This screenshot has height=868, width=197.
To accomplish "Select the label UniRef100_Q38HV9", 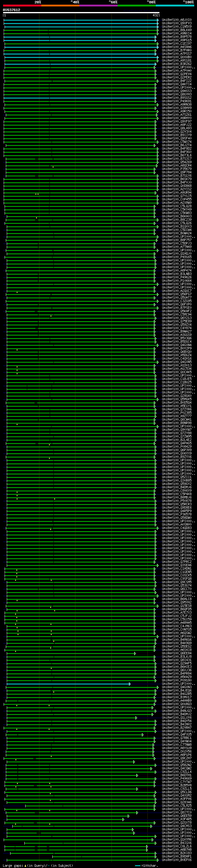I will 177,108.
